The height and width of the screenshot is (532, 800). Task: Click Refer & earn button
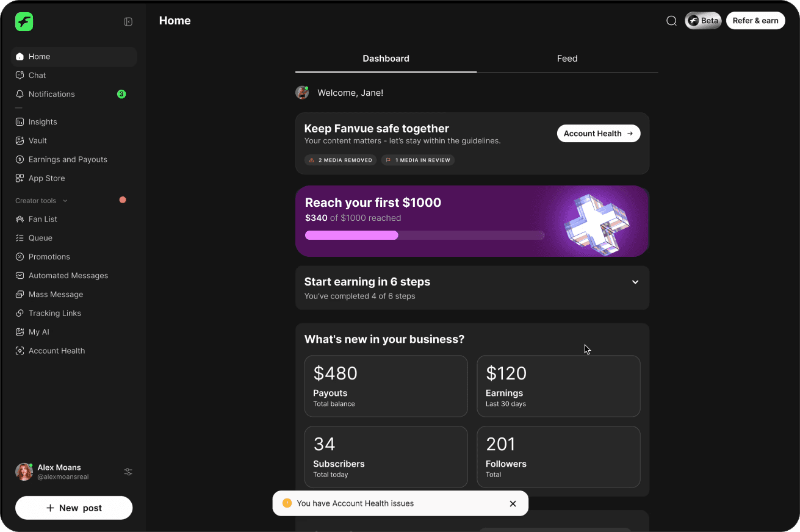pyautogui.click(x=755, y=21)
